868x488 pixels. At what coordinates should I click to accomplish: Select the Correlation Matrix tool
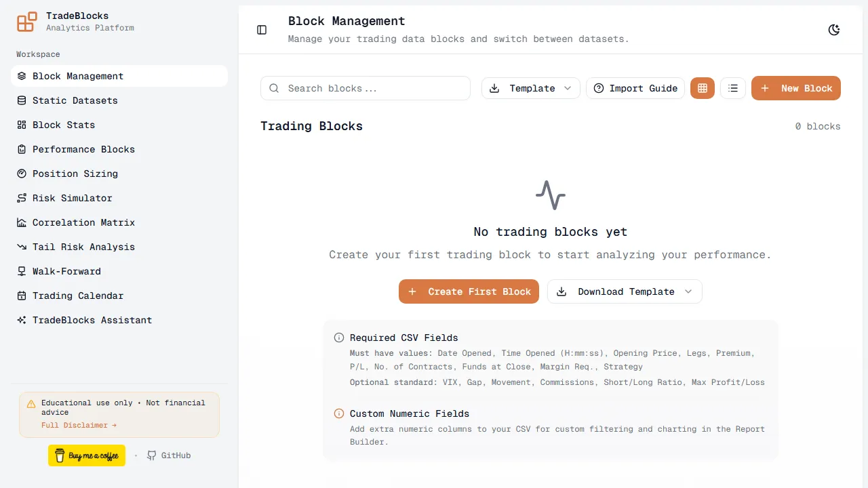(x=83, y=222)
